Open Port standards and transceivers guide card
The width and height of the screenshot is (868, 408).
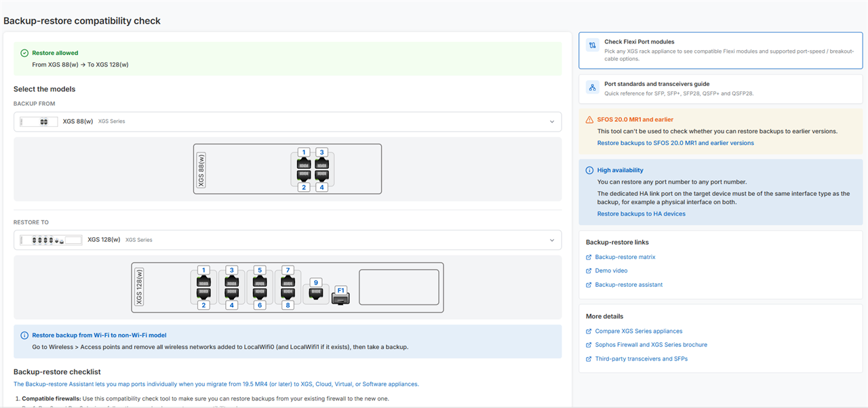pos(720,89)
